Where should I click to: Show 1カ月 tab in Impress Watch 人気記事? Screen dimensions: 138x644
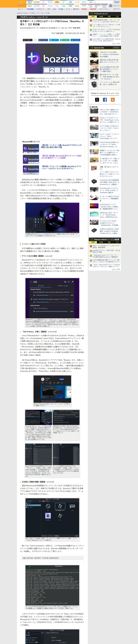(117, 242)
